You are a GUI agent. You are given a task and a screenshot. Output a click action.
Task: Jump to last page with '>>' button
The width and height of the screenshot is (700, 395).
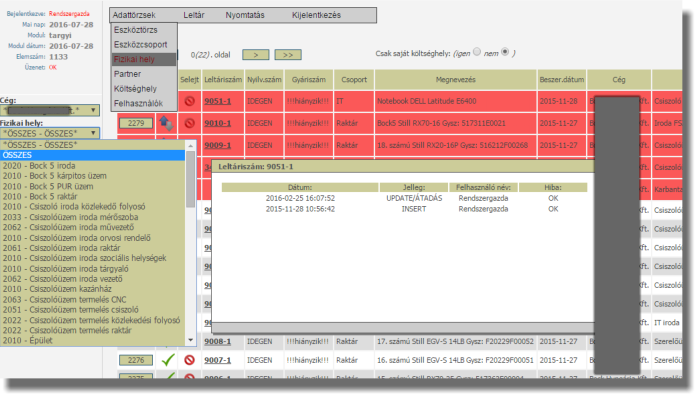coord(288,55)
